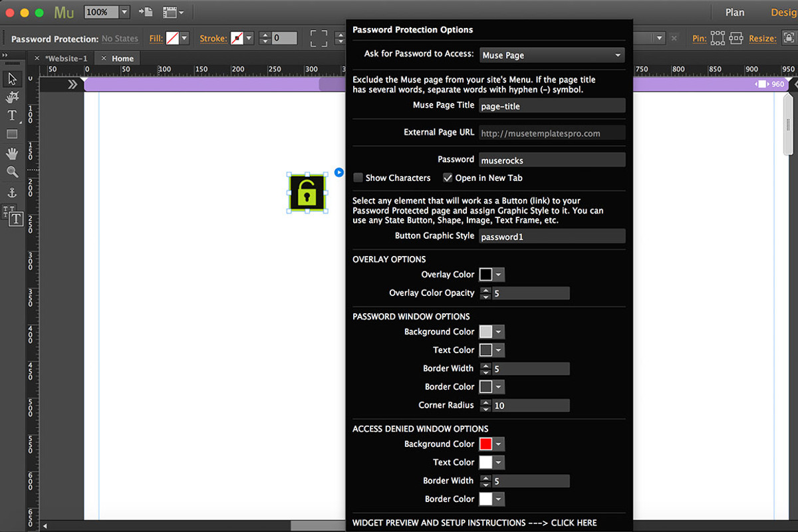The height and width of the screenshot is (532, 798).
Task: Open the layout view options icon
Action: click(x=173, y=12)
